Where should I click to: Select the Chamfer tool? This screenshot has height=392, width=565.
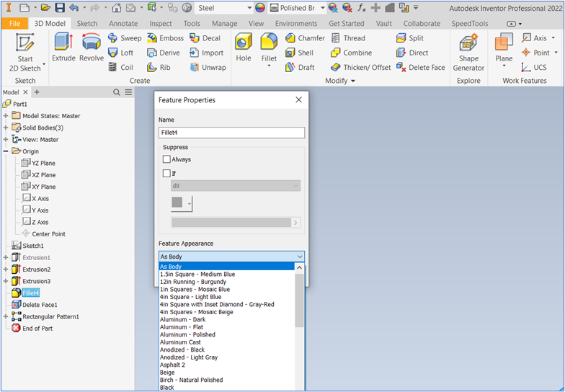point(305,38)
